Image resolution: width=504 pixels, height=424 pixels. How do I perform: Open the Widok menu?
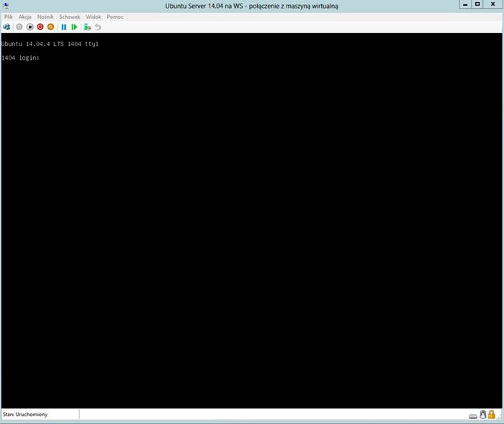(93, 17)
